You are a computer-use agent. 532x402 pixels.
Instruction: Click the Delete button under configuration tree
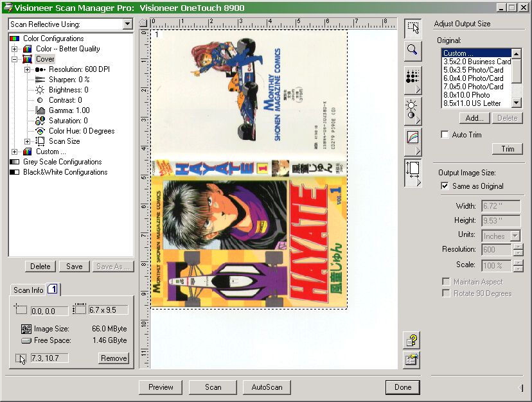tap(40, 267)
